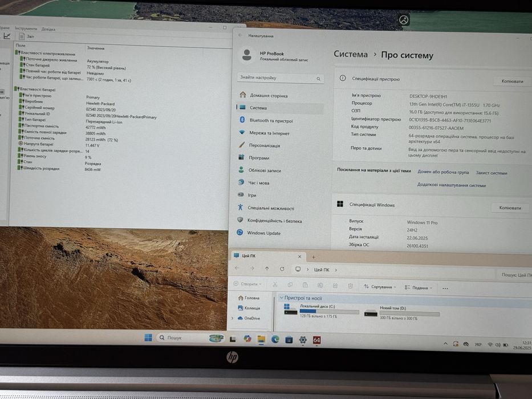Click the Специфікації пристрою info icon
Viewport: 532px width, 399px height.
[343, 78]
